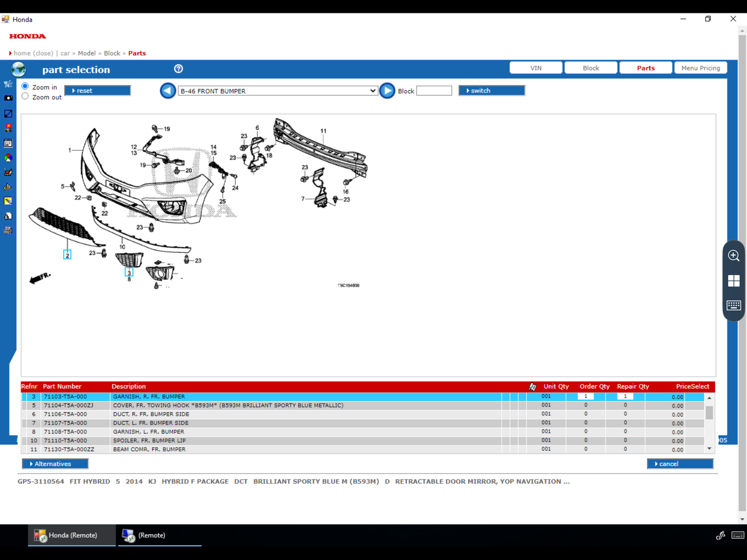Click the Block breadcrumb link

[112, 53]
